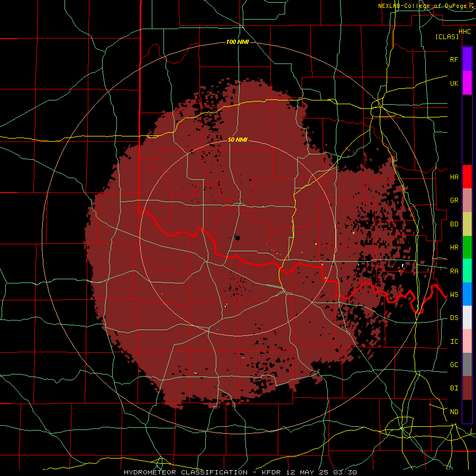The height and width of the screenshot is (476, 476).
Task: Click the "RF" legend label
Action: (x=454, y=59)
